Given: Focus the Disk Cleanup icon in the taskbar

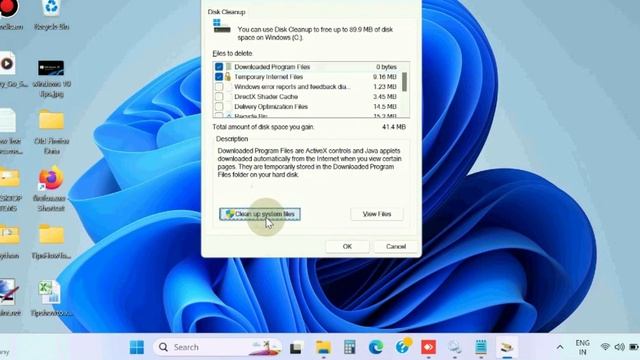Looking at the screenshot, I should tap(507, 347).
